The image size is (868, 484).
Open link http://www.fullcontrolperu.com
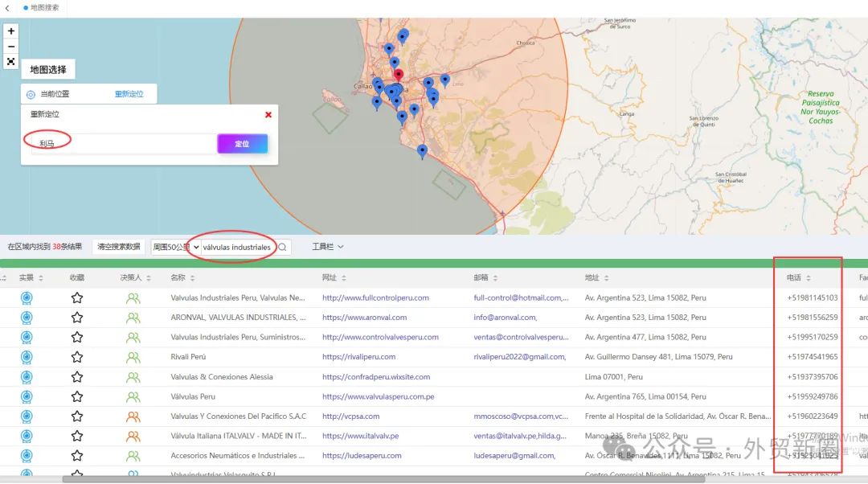coord(375,298)
